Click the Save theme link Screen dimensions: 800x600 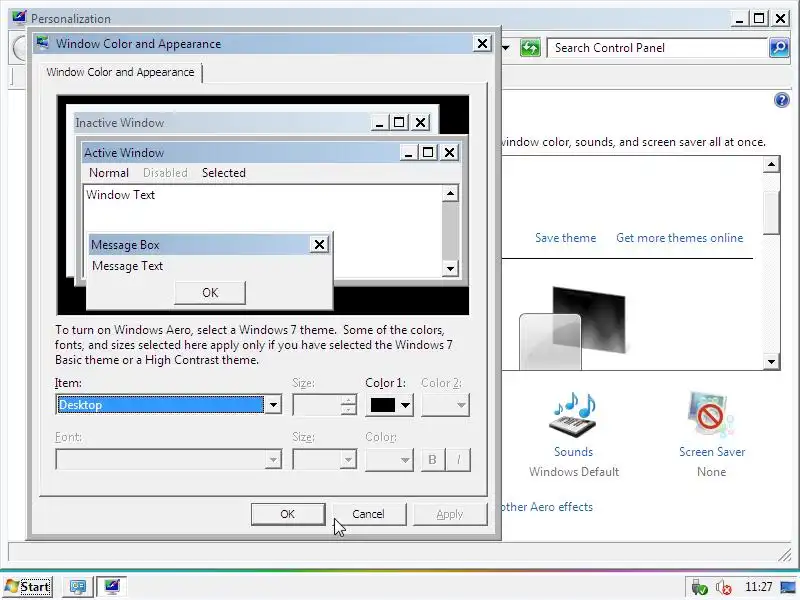coord(565,238)
